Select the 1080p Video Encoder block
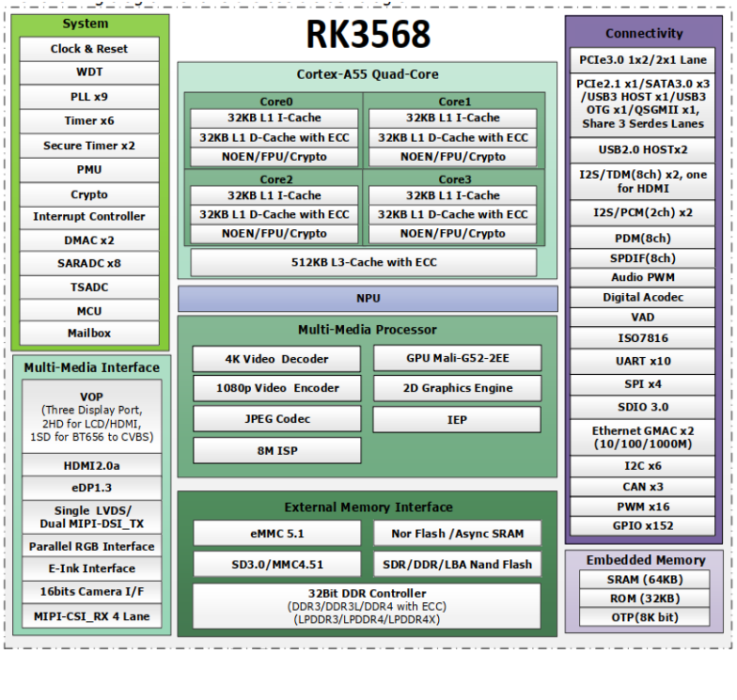Image resolution: width=737 pixels, height=700 pixels. tap(276, 388)
